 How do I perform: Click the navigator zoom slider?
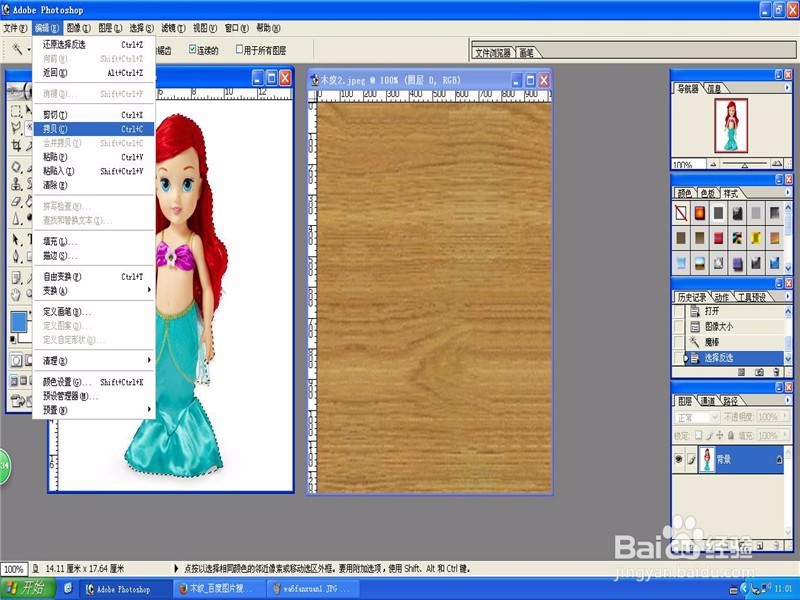pyautogui.click(x=744, y=164)
